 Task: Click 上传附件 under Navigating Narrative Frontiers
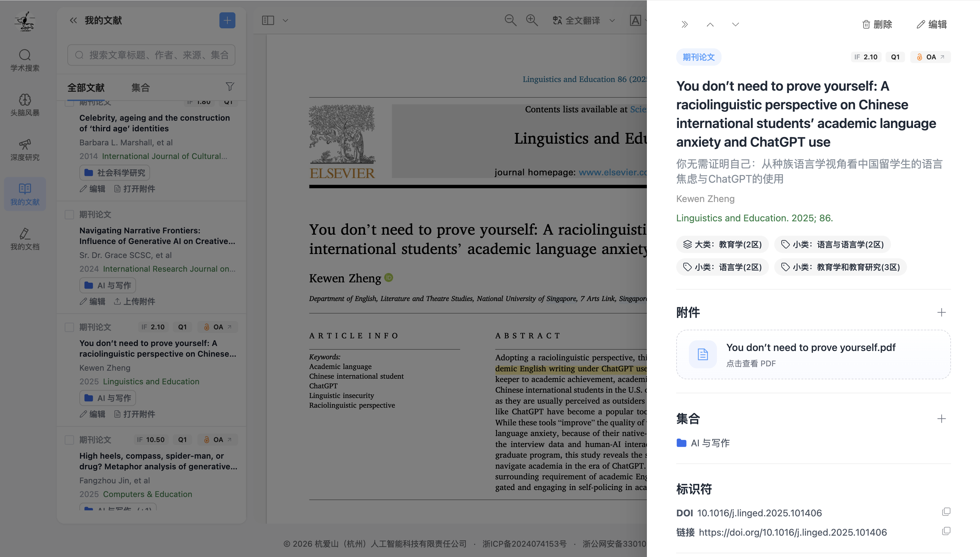[135, 301]
